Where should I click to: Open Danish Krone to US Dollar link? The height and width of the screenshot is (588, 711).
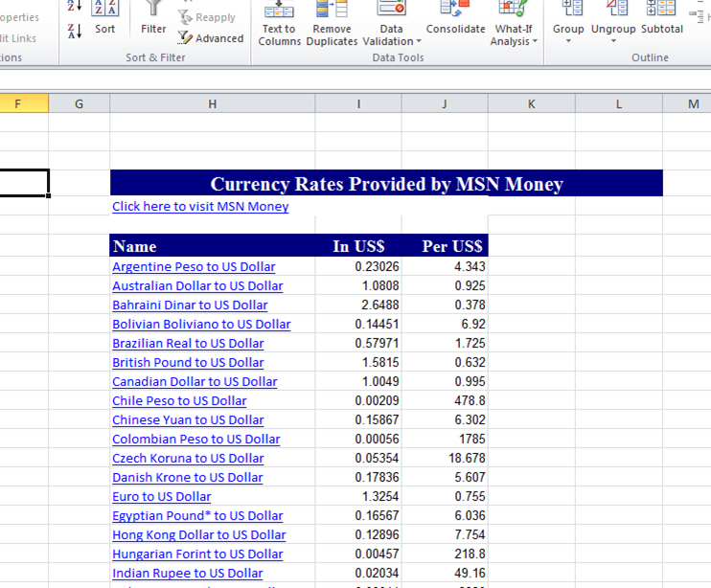187,478
